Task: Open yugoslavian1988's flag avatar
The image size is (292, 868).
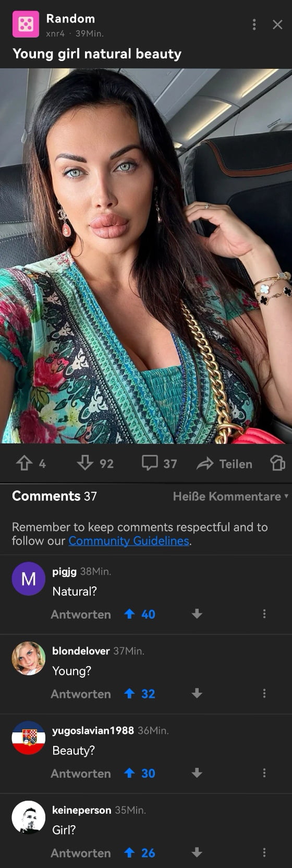Action: [x=29, y=738]
